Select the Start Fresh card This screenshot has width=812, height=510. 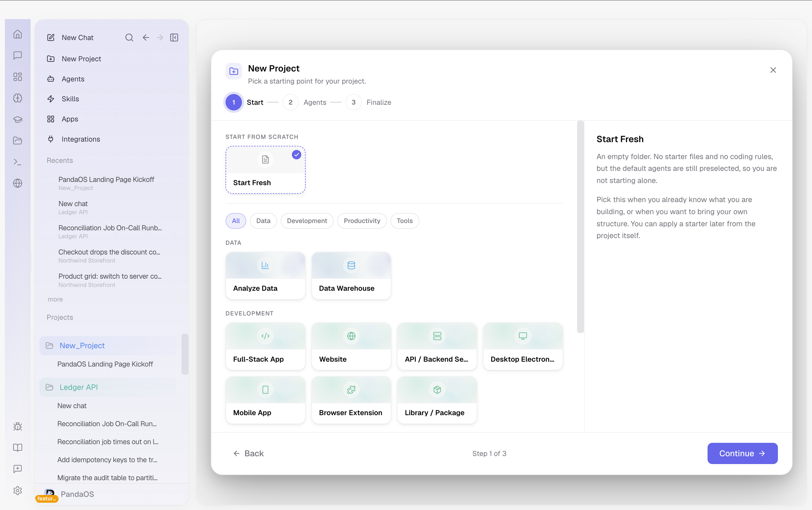click(x=265, y=170)
